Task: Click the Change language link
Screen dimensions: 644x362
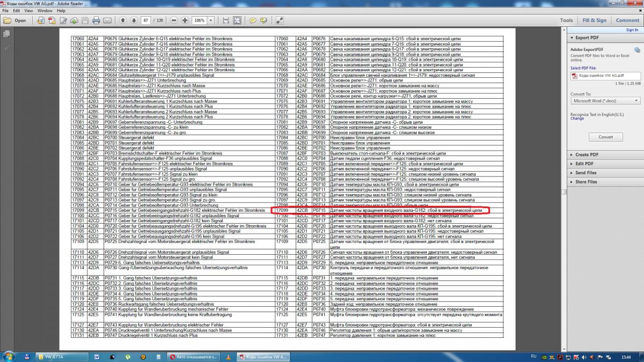Action: 577,119
